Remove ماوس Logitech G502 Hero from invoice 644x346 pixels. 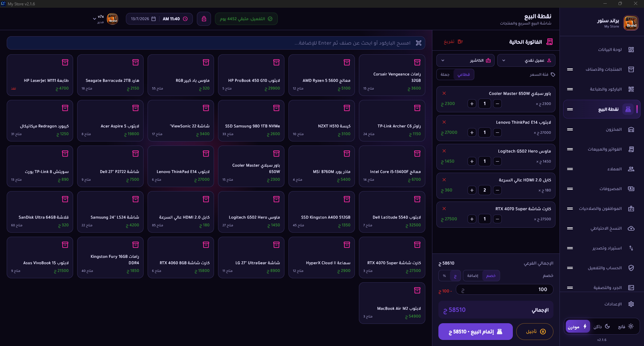click(444, 151)
